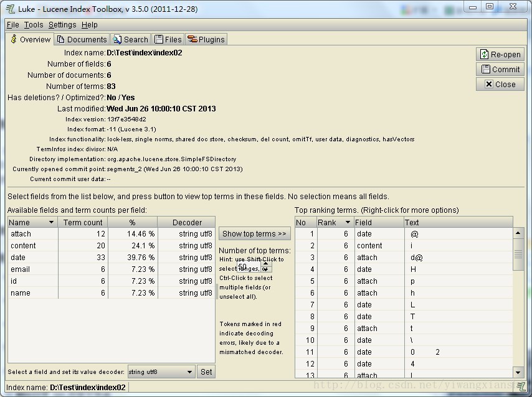532x397 pixels.
Task: Maximize the Luke window
Action: click(490, 6)
